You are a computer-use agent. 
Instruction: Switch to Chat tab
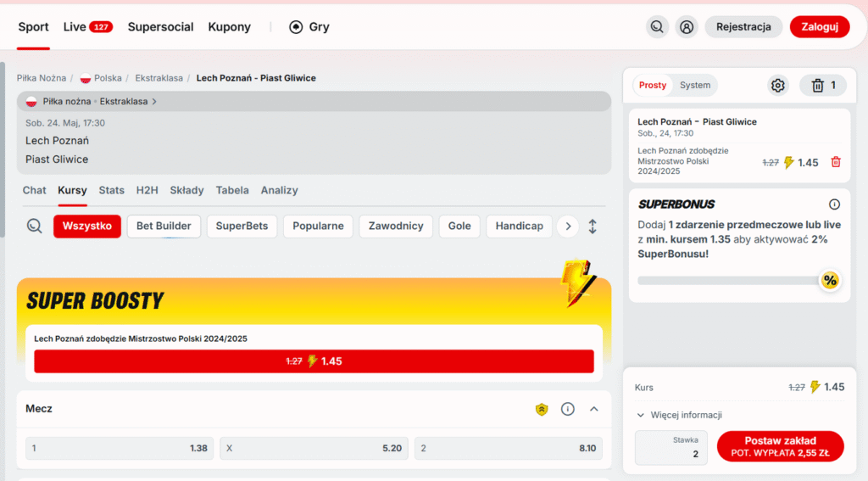point(34,190)
